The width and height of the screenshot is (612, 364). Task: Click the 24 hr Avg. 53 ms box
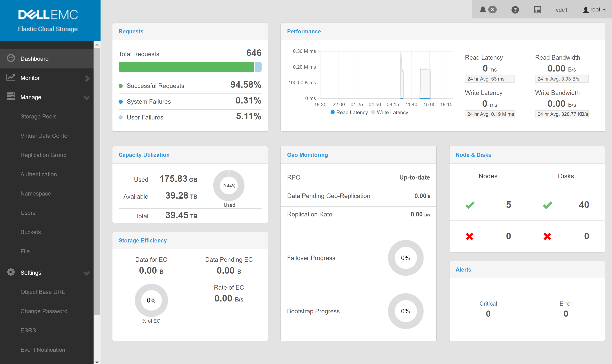click(x=490, y=79)
